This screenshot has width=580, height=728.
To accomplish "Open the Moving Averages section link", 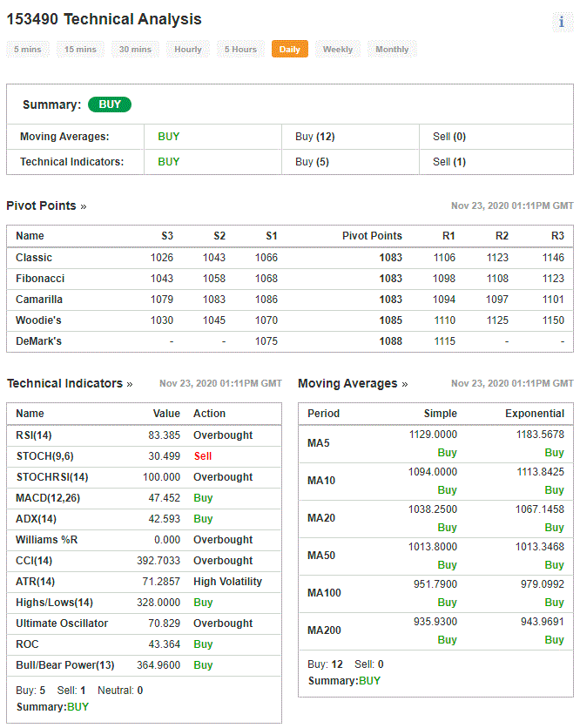I will tap(353, 383).
